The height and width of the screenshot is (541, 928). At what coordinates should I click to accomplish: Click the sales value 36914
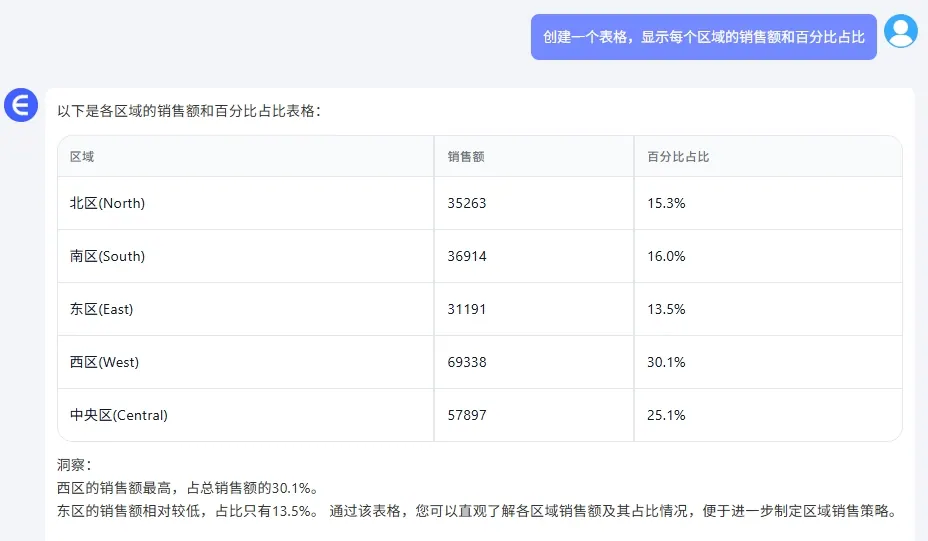tap(466, 256)
